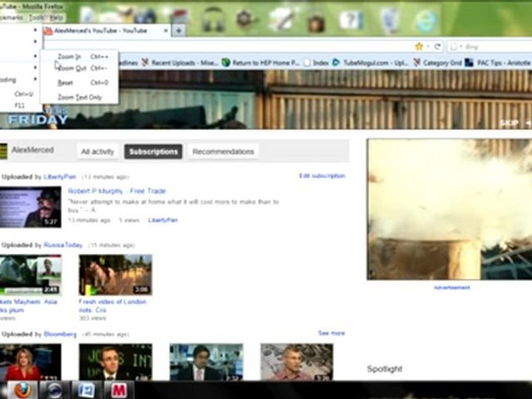Open the Bloomberg channel link
Image resolution: width=532 pixels, height=399 pixels.
click(60, 334)
